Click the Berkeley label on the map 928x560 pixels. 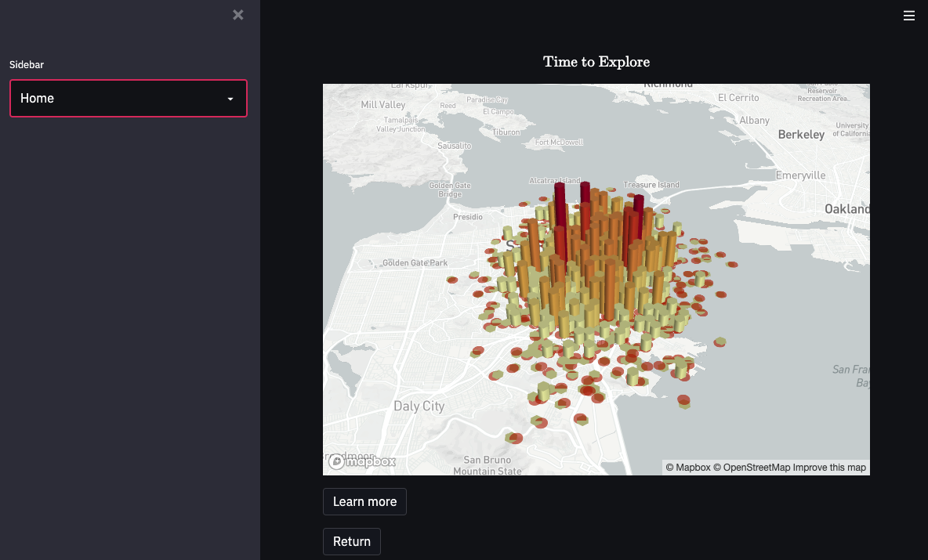pyautogui.click(x=801, y=134)
